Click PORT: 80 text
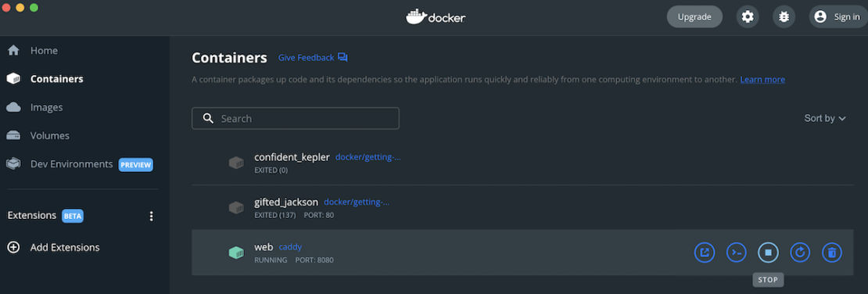 (319, 215)
